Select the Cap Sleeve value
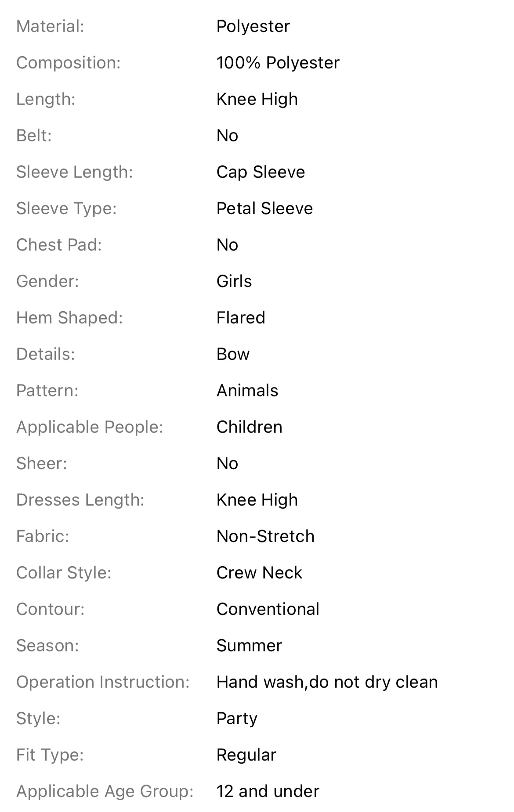Viewport: 514px width, 812px height. [x=261, y=172]
